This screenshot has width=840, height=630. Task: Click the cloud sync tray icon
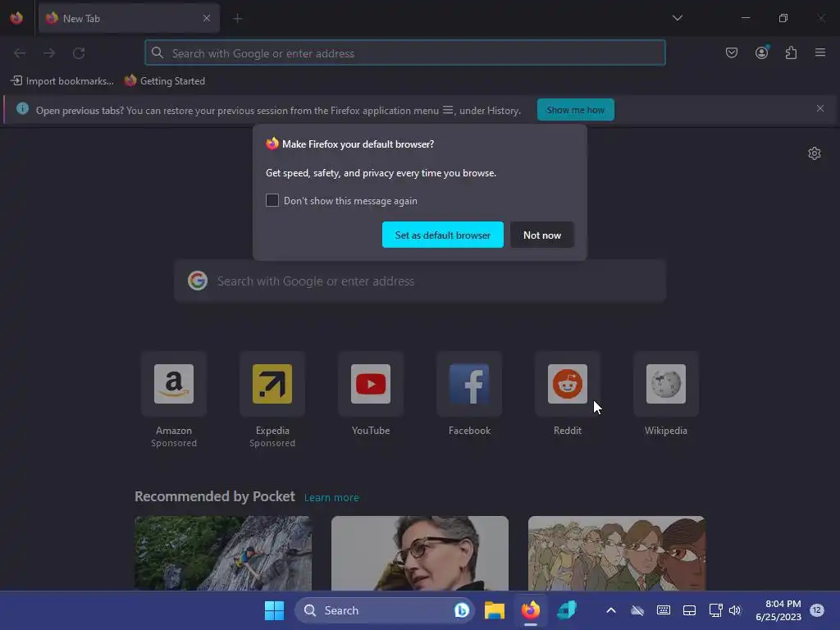pos(637,610)
